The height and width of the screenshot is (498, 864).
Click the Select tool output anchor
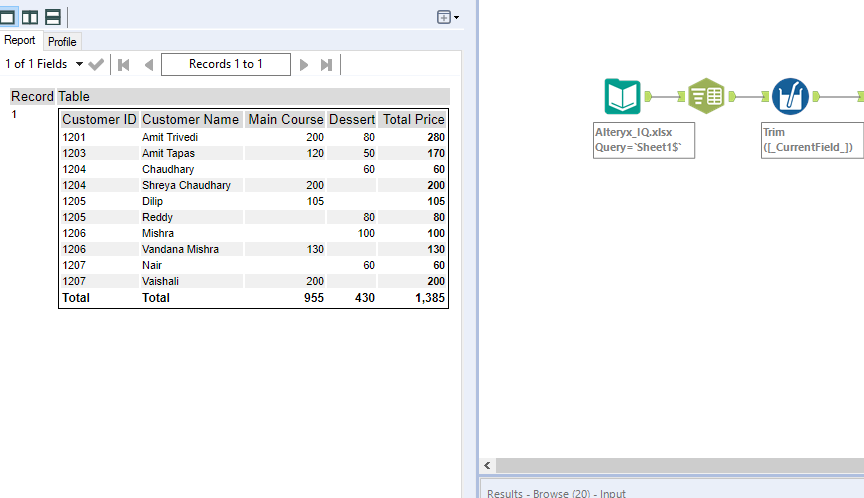pos(732,97)
